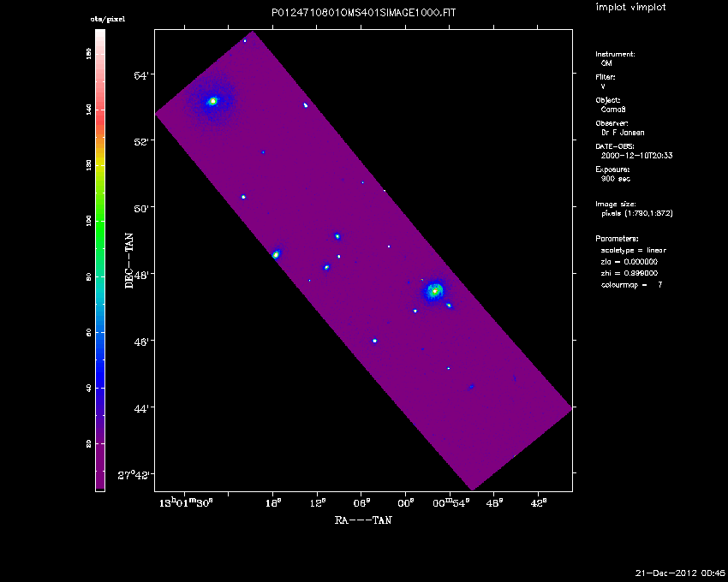Click the bright source on the strip edge near RA 18s
This screenshot has width=728, height=582.
276,254
